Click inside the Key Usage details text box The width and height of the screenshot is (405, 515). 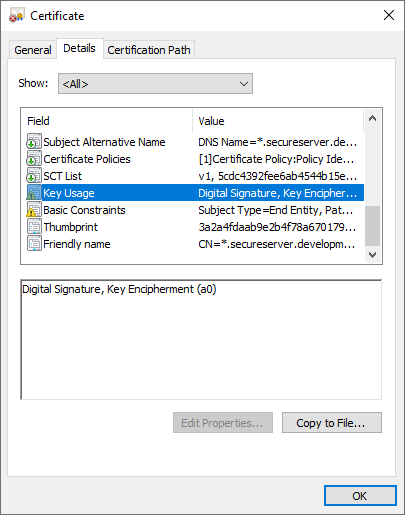tap(201, 340)
